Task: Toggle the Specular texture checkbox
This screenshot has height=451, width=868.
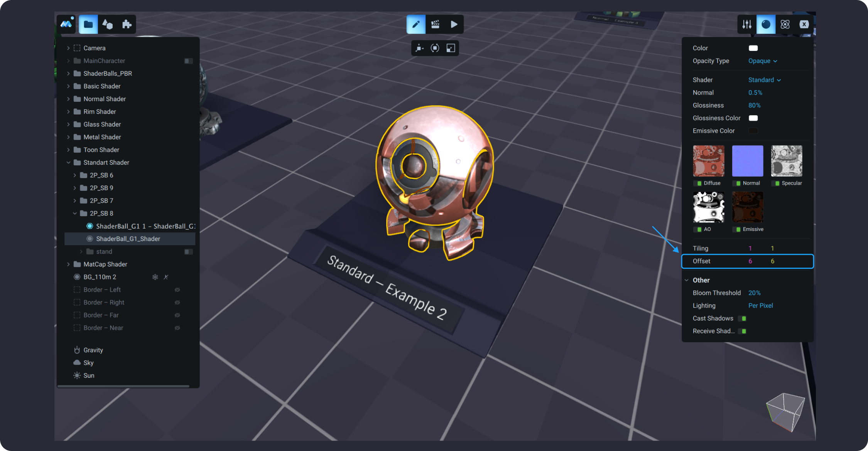Action: pos(775,183)
